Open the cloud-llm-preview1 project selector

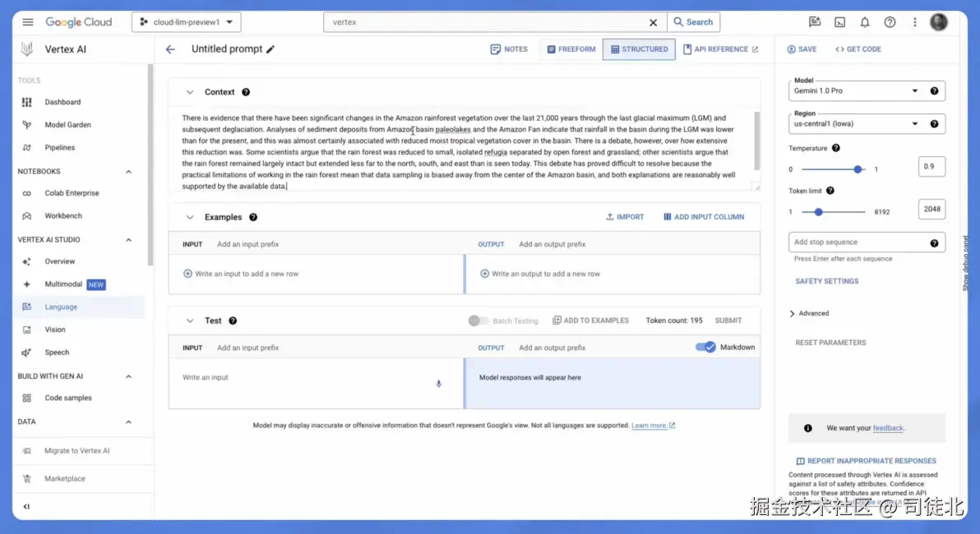point(187,22)
